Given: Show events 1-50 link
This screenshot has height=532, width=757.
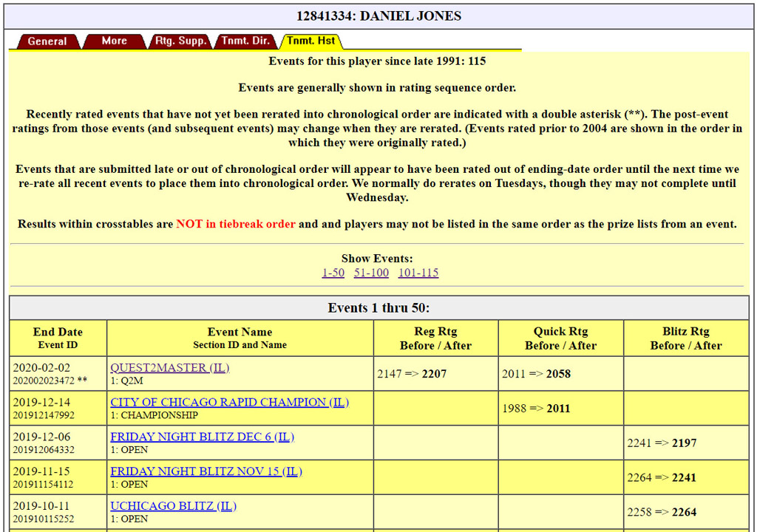Looking at the screenshot, I should (x=333, y=273).
